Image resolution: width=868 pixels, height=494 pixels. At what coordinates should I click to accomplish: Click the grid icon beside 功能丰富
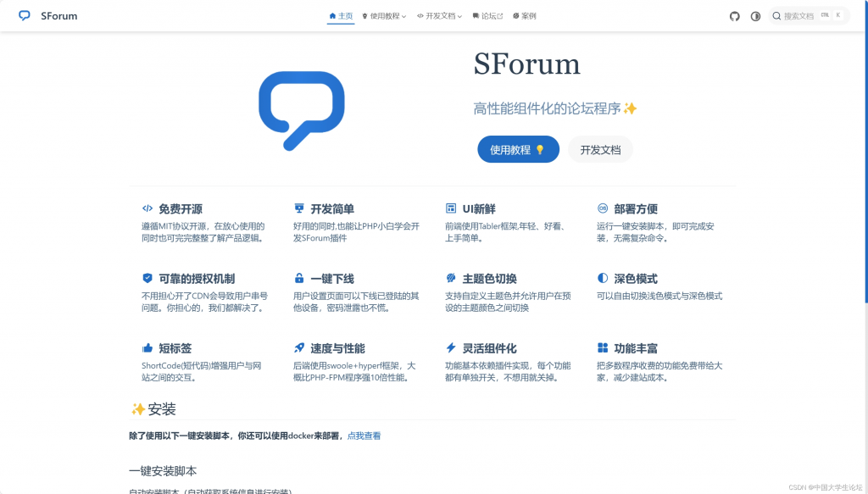[603, 348]
